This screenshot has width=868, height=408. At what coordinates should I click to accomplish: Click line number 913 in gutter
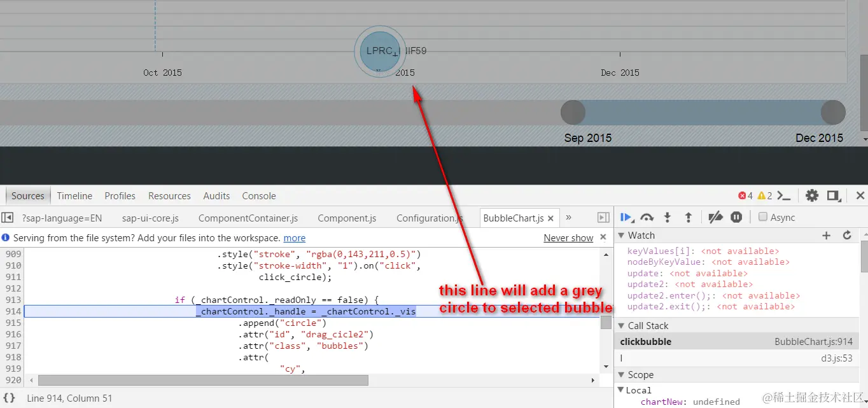pos(13,300)
